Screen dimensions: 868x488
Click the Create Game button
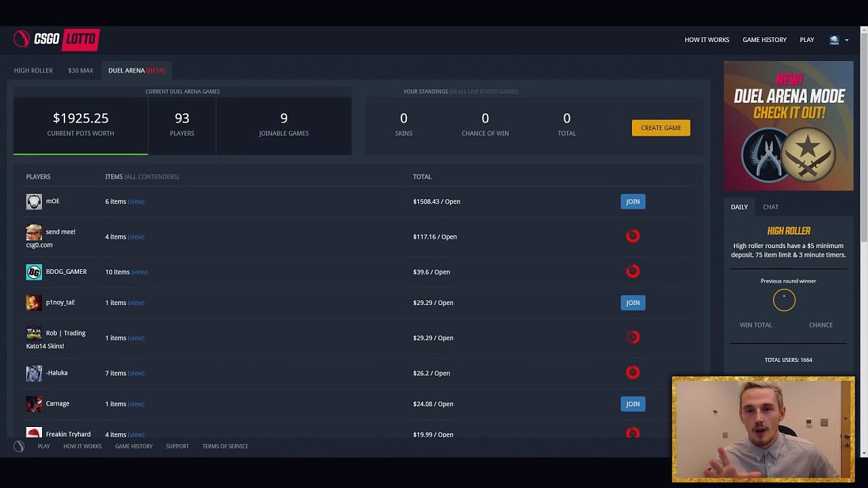(661, 127)
